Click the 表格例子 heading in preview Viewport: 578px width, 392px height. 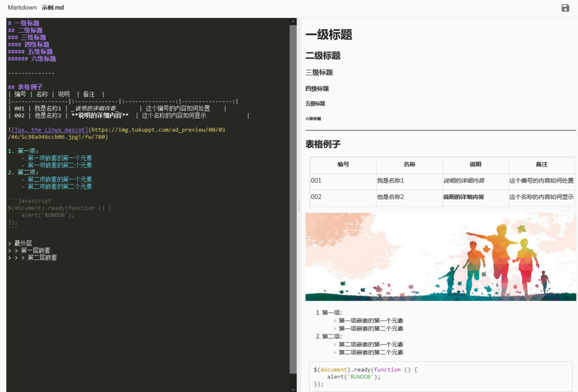[323, 144]
